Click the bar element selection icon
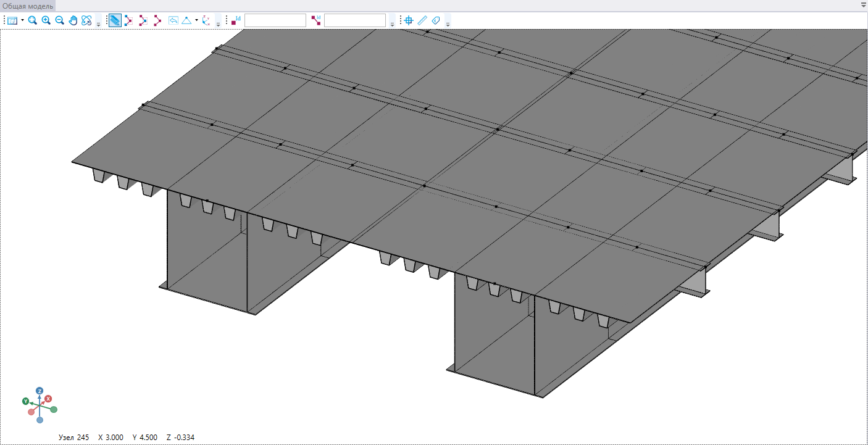This screenshot has height=445, width=868. 157,20
